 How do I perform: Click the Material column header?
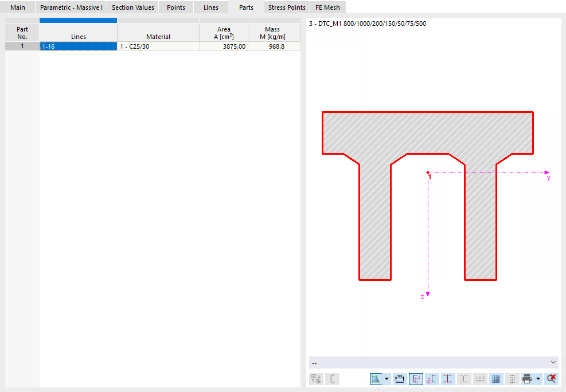[158, 33]
